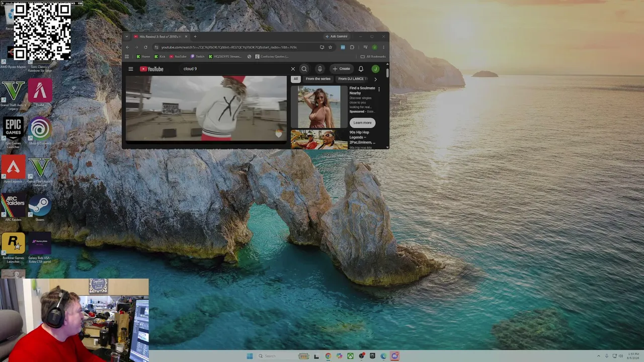This screenshot has height=362, width=644.
Task: Open the 'Home' bookmark
Action: [143, 57]
